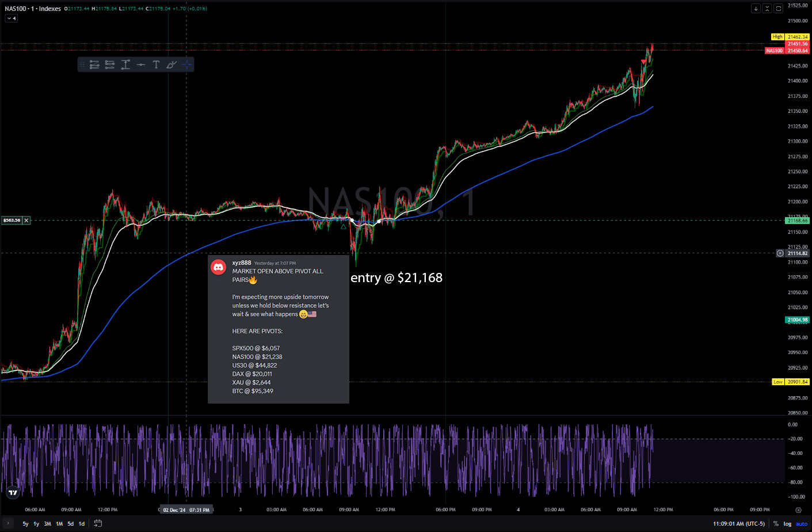Select the Text tool in the floating toolbar
Image resolution: width=812 pixels, height=532 pixels.
[156, 64]
